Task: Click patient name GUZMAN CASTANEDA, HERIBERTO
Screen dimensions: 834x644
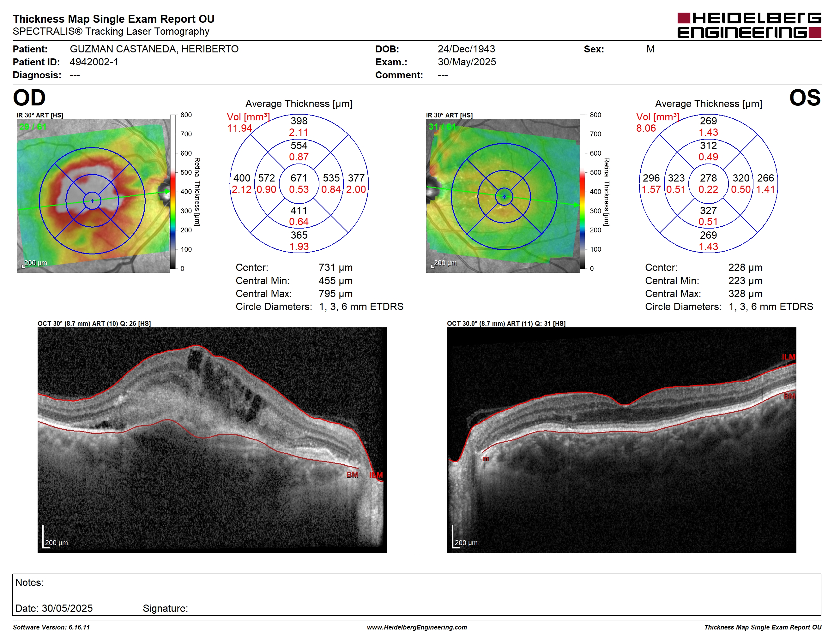Action: click(x=154, y=49)
